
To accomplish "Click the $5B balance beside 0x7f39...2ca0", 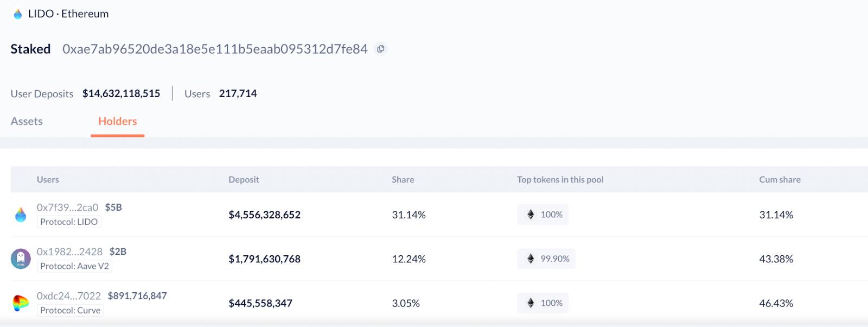I will pos(113,207).
